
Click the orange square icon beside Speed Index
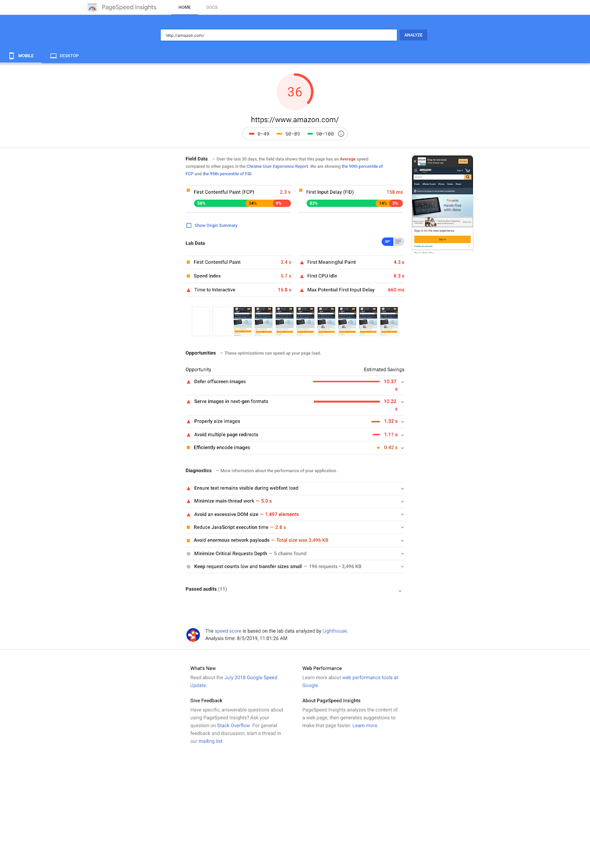click(x=189, y=276)
